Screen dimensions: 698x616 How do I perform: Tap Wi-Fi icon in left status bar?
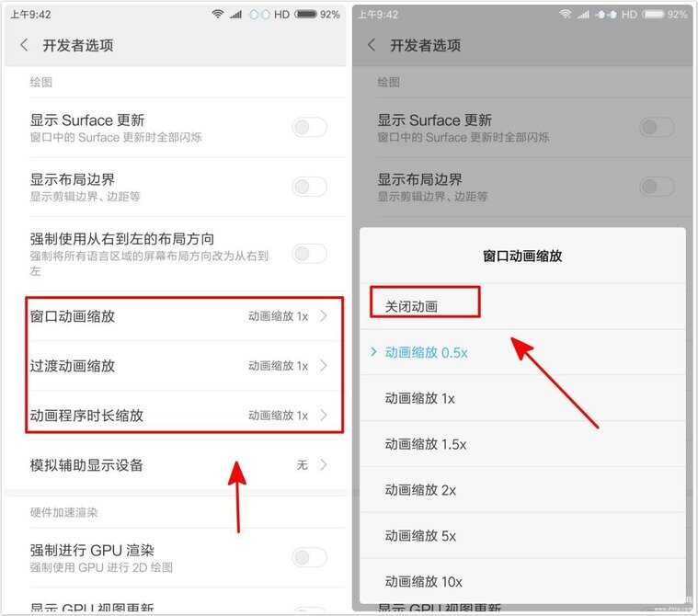pyautogui.click(x=218, y=14)
